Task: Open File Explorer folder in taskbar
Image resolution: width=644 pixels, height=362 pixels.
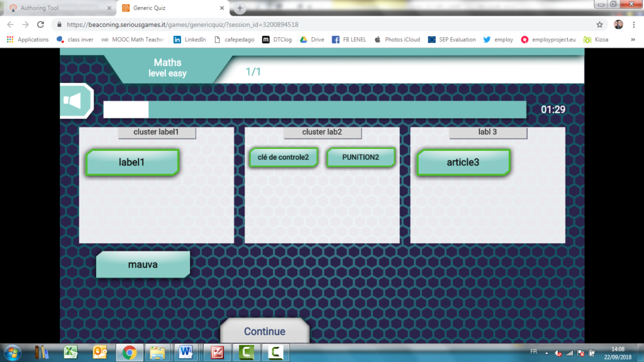Action: coord(158,353)
